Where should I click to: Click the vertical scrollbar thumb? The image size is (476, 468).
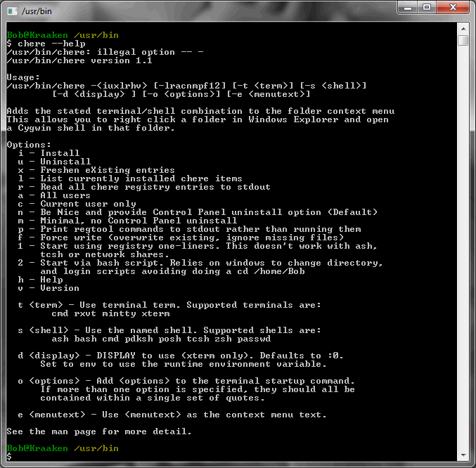point(463,40)
